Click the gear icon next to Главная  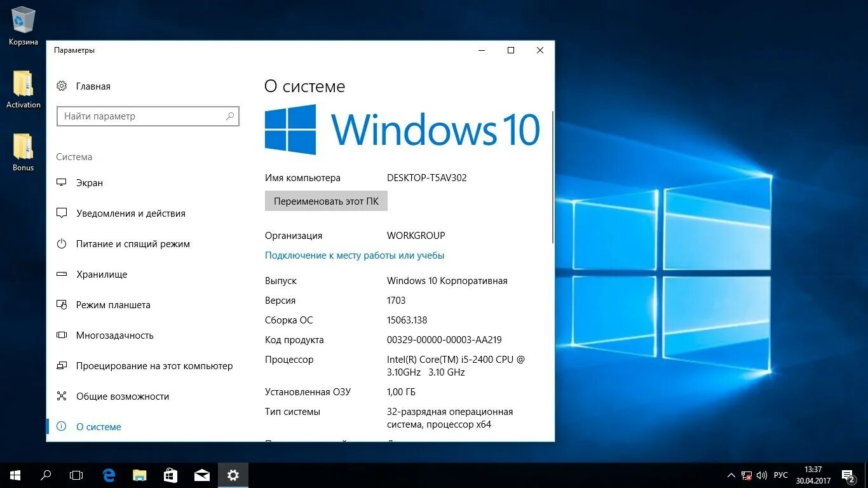point(62,86)
